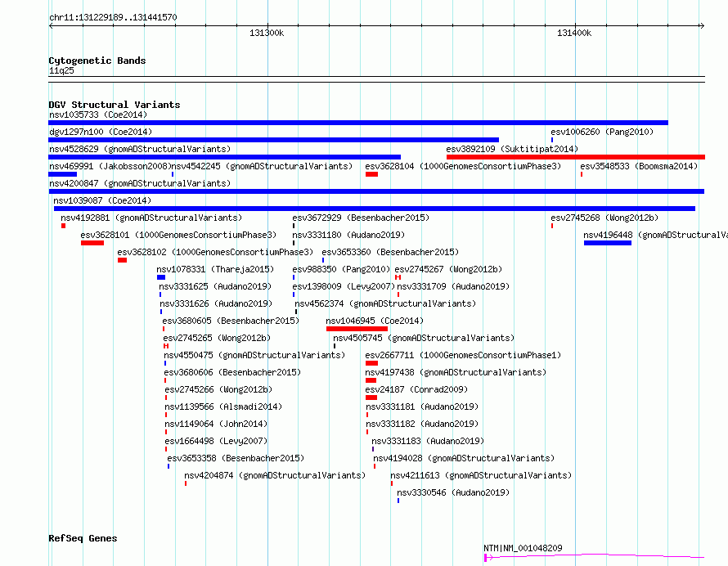Select nsv1046945 (Coe2014) label
Viewport: 728px width, 566px height.
pyautogui.click(x=375, y=321)
